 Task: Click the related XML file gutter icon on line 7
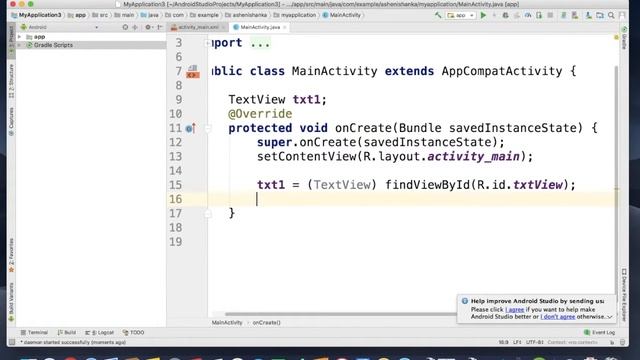coord(193,71)
